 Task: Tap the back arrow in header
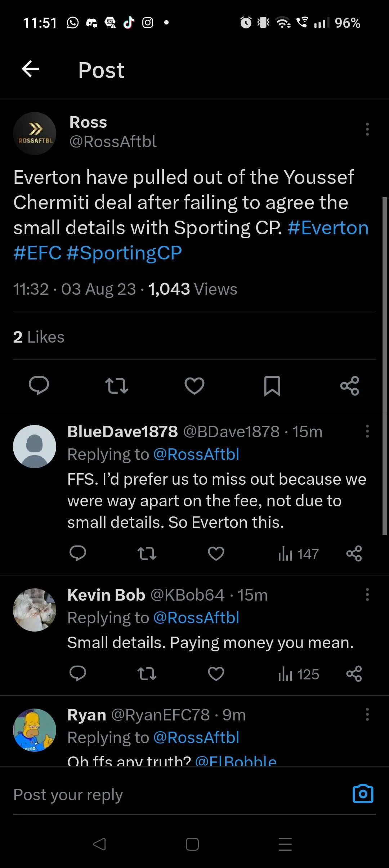click(x=30, y=69)
